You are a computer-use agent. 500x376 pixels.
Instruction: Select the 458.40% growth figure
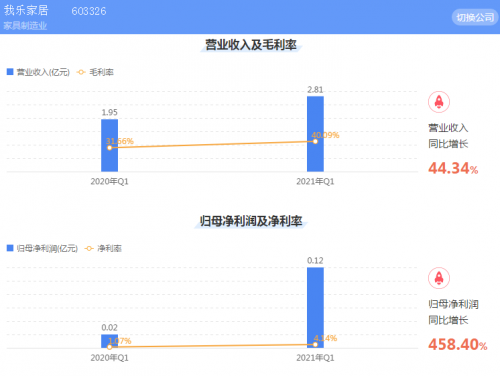tap(458, 344)
